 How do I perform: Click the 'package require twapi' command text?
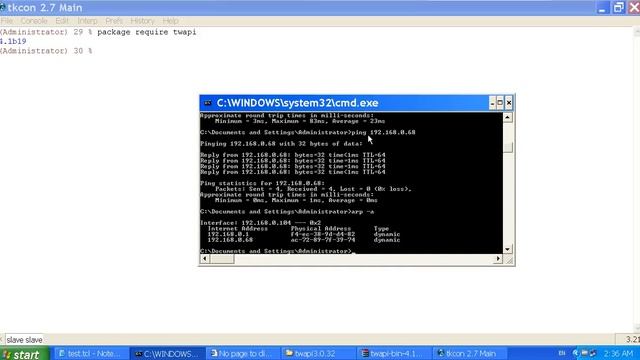pos(147,32)
